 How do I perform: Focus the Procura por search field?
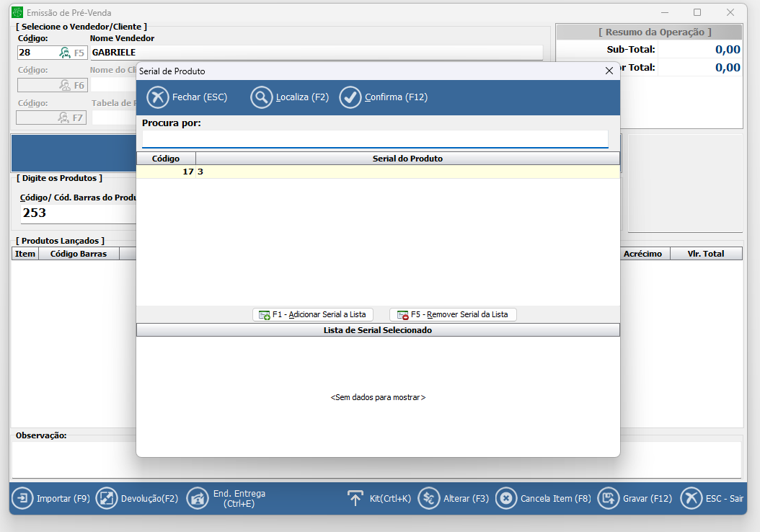tap(375, 138)
